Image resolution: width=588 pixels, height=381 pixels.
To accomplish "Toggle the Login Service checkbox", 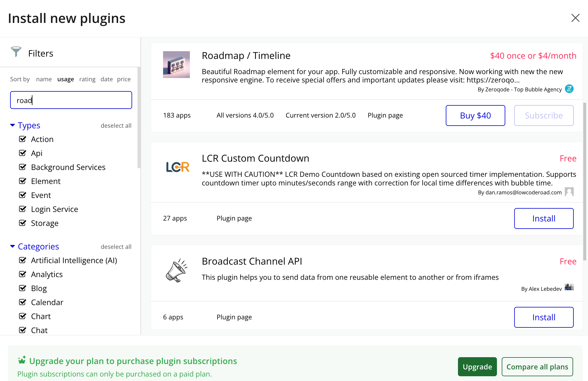I will pyautogui.click(x=23, y=209).
